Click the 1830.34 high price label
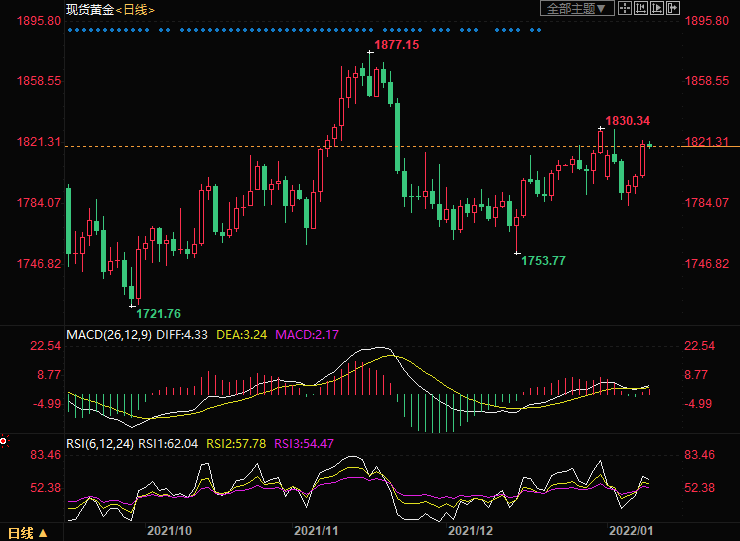740x541 pixels. click(628, 120)
